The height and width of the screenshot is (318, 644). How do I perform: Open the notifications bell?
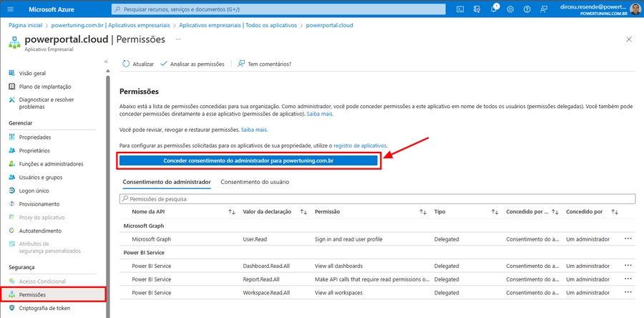[x=494, y=9]
